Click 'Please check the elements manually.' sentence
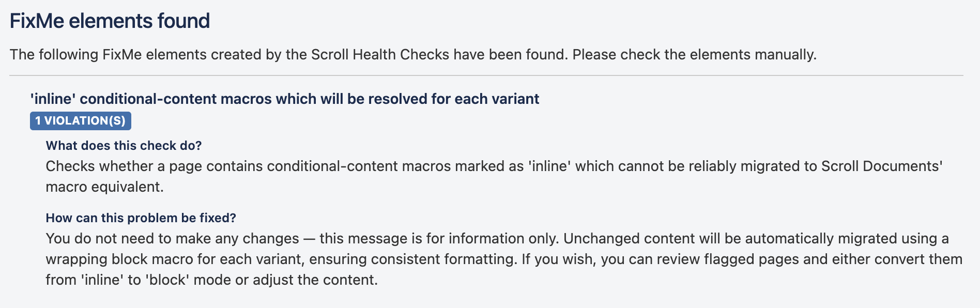This screenshot has height=308, width=980. [x=694, y=55]
